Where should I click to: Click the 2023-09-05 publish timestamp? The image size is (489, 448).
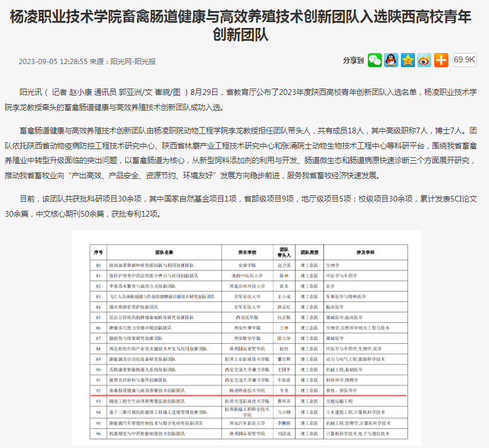coord(53,61)
